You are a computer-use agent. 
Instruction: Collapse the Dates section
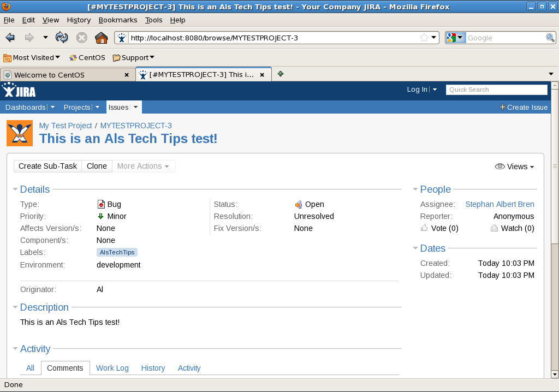[415, 248]
